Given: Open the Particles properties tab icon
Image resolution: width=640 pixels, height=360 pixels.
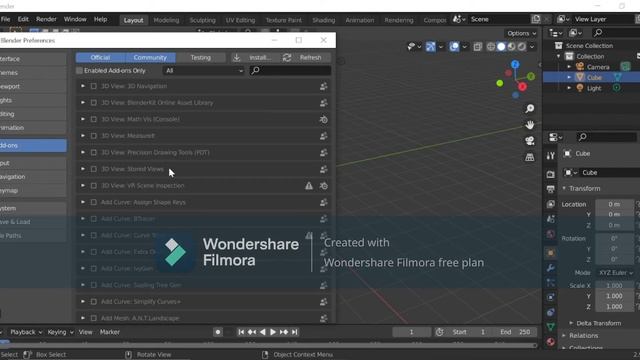Looking at the screenshot, I should coord(551,282).
